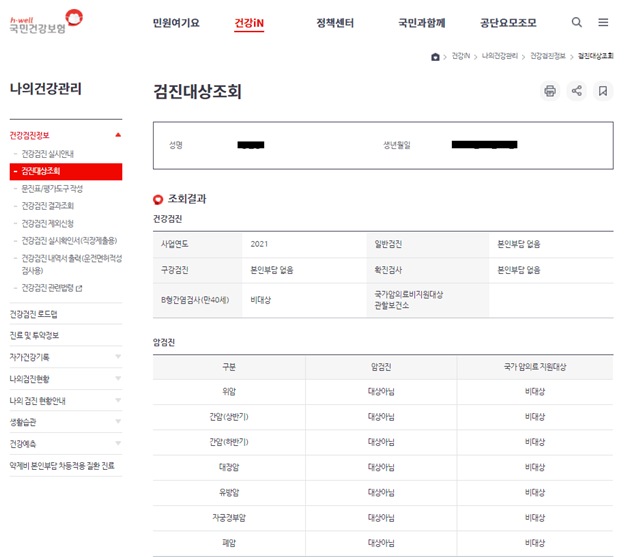Expand the 나의 검진 현황안내 arrow
Viewport: 640px width, 557px height.
click(118, 400)
